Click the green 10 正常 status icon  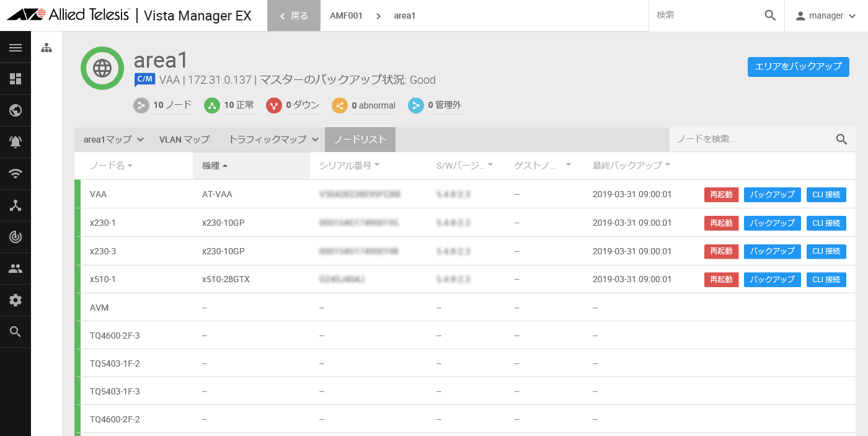pyautogui.click(x=212, y=105)
